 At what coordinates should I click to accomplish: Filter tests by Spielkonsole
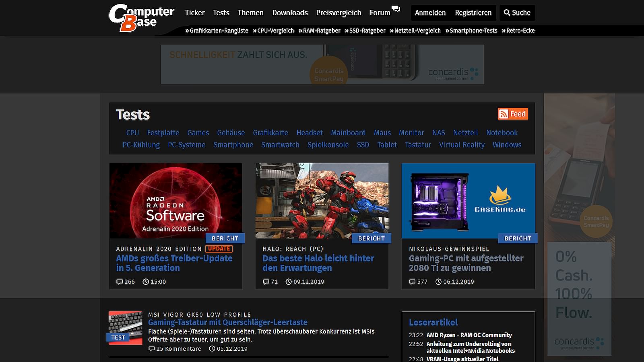[x=328, y=145]
